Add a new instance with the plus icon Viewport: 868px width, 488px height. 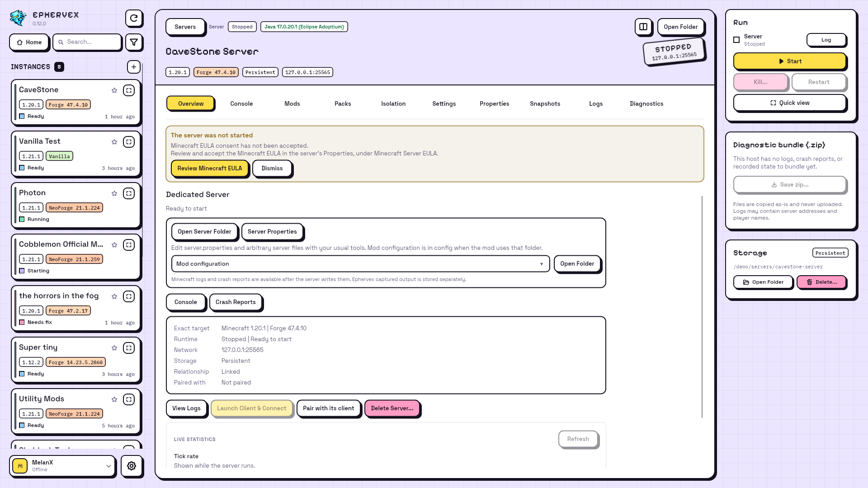[134, 67]
